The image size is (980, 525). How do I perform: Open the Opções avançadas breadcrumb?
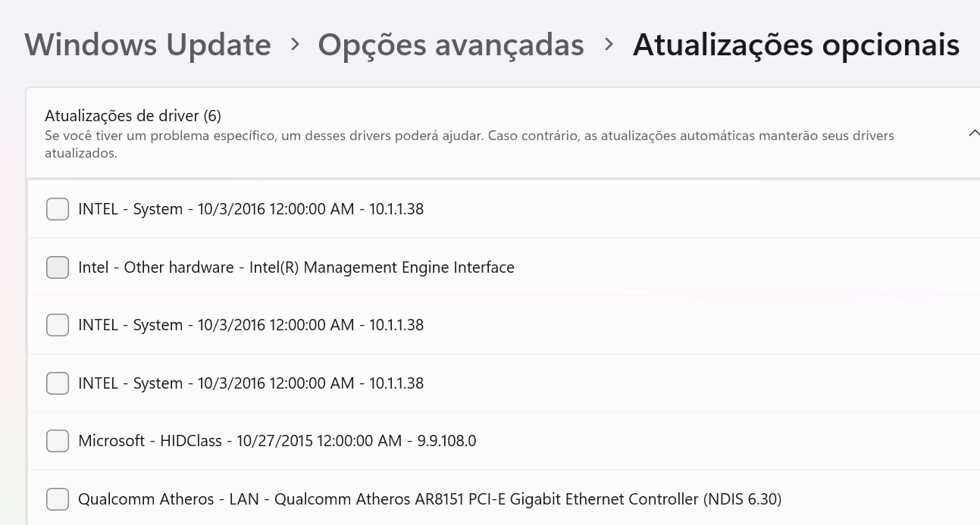tap(451, 45)
